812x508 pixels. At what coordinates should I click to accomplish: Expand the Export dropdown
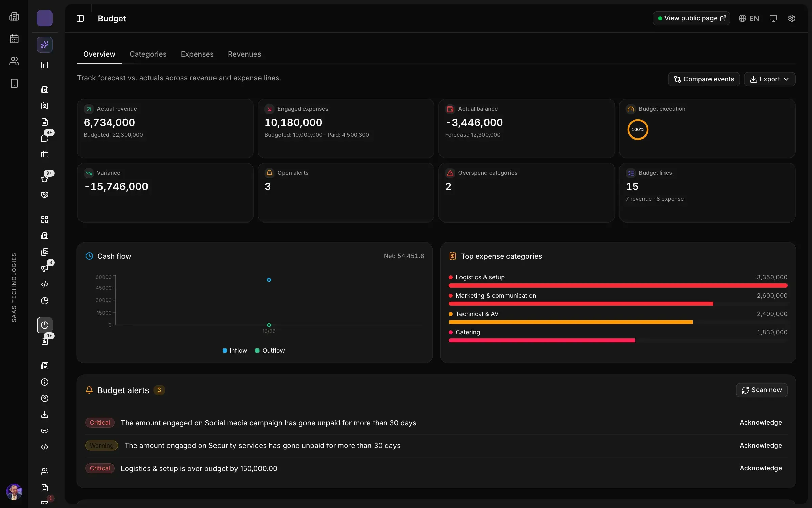pos(769,79)
